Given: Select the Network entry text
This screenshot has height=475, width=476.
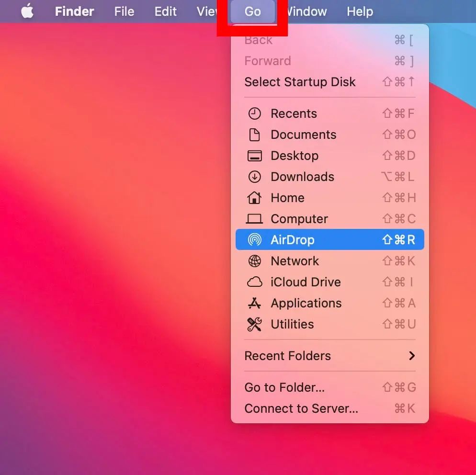Looking at the screenshot, I should [295, 261].
